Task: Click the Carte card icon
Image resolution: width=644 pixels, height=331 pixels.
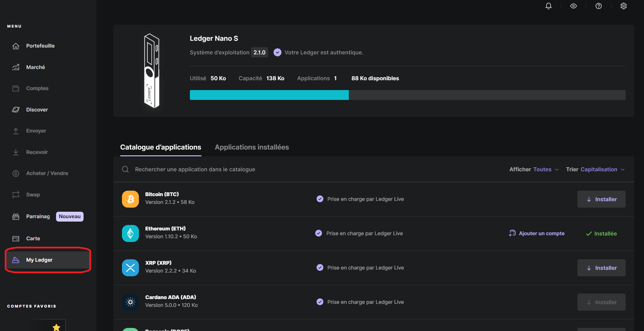Action: click(16, 239)
